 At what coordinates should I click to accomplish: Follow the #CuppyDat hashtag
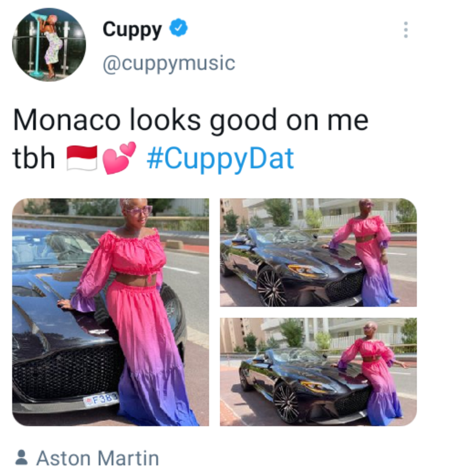220,158
